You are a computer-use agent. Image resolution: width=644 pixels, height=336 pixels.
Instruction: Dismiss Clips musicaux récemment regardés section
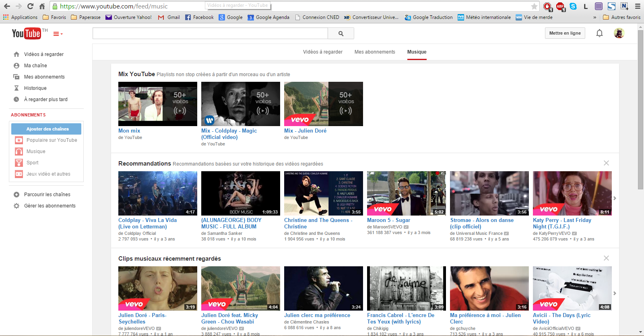606,258
